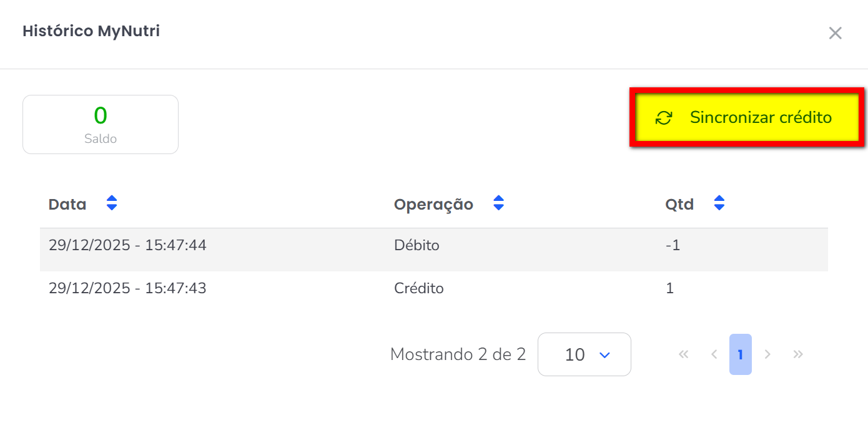Select the Crédito operation cell

pyautogui.click(x=418, y=289)
